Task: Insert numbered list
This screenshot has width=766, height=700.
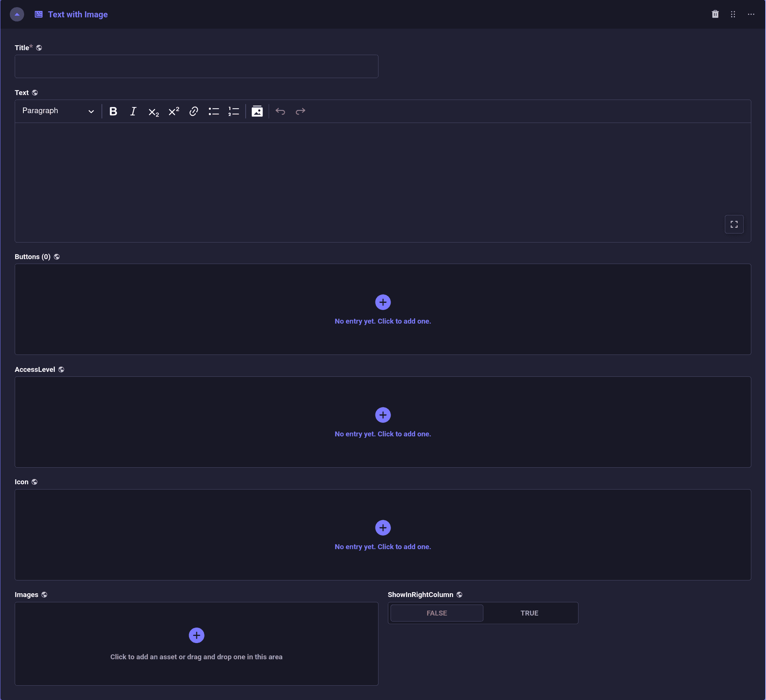Action: 234,111
